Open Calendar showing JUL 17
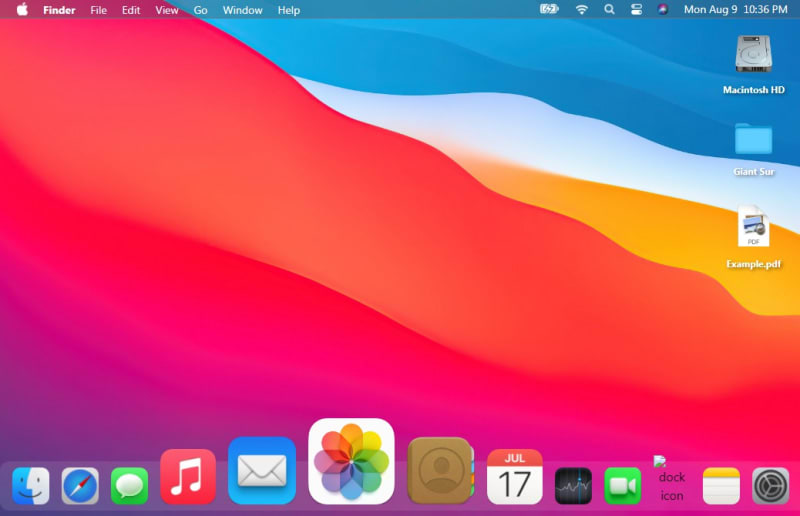Screen dimensions: 800x516 [514, 476]
